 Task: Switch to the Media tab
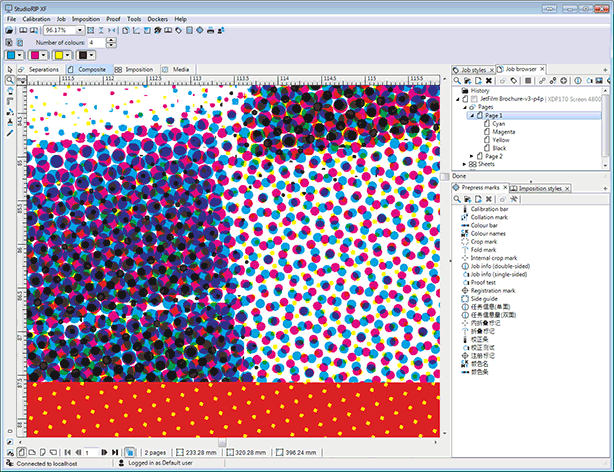point(177,69)
